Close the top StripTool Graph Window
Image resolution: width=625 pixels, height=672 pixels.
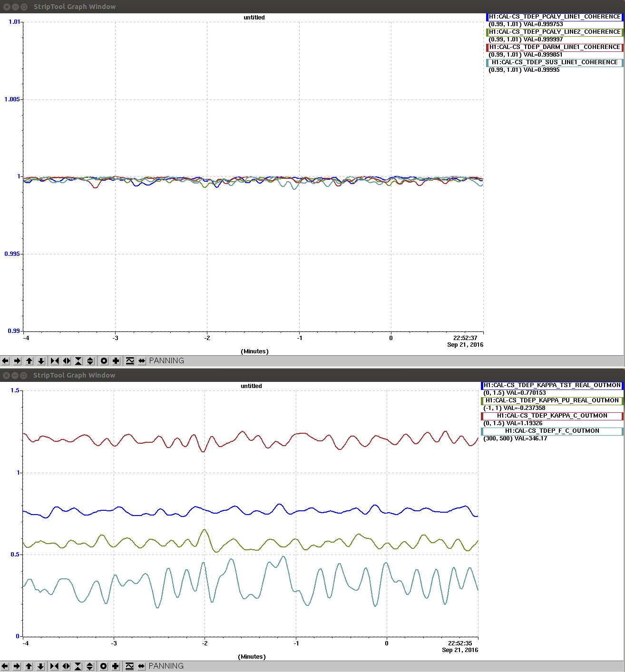point(7,7)
